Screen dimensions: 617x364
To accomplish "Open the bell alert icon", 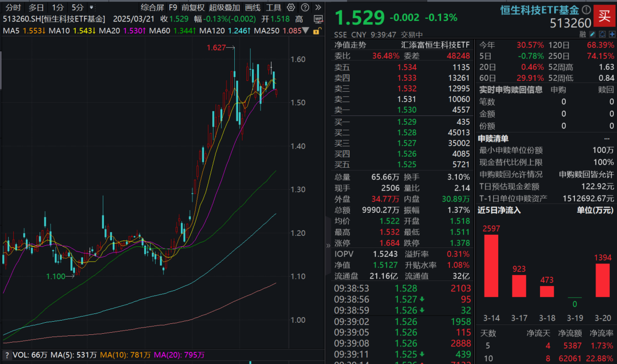I will [602, 34].
